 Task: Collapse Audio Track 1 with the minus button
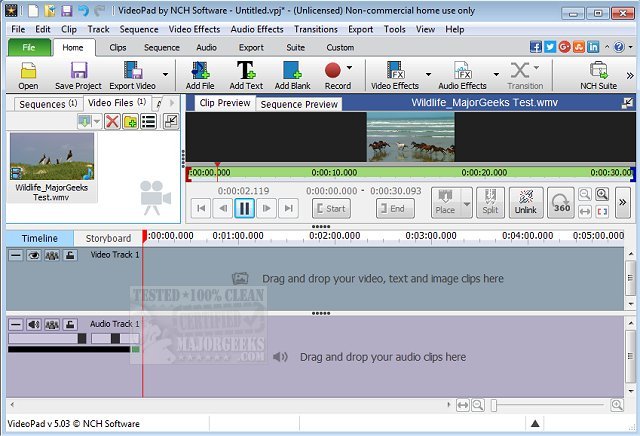(16, 325)
